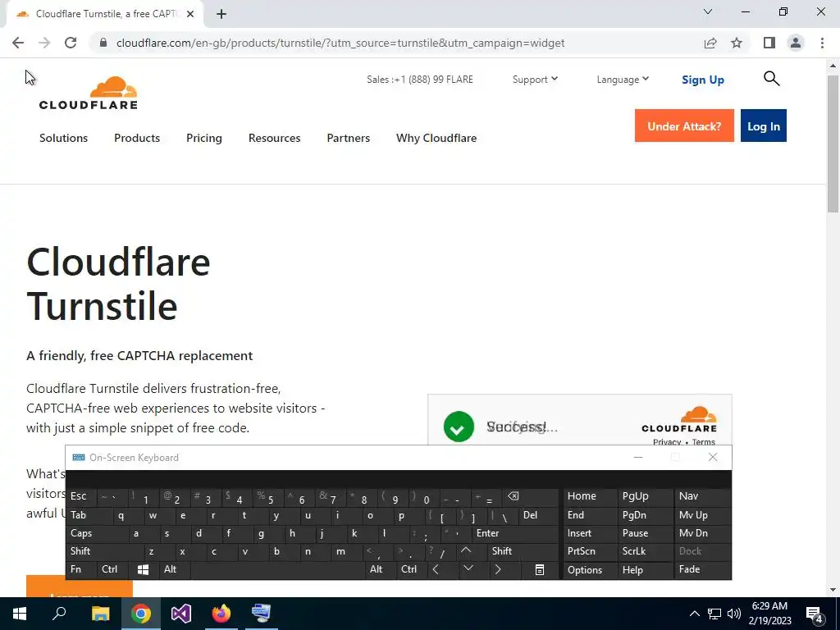
Task: Close the Cloudflare Turnstile tab
Action: point(190,14)
